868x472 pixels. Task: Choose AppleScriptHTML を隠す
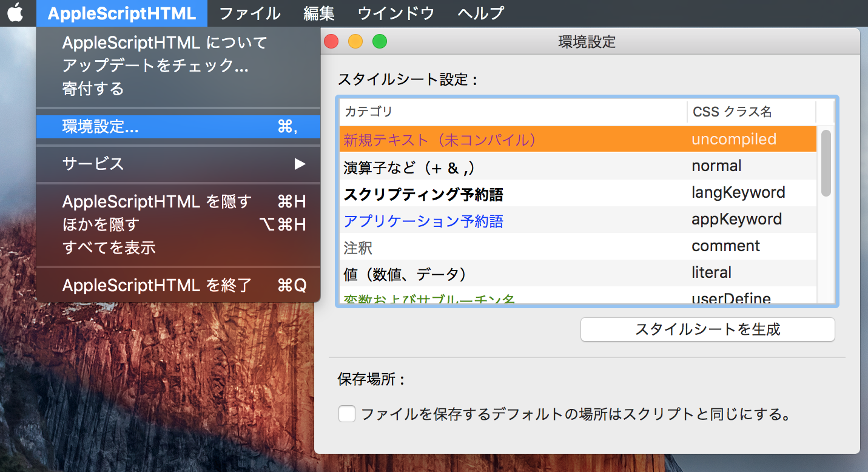tap(178, 201)
